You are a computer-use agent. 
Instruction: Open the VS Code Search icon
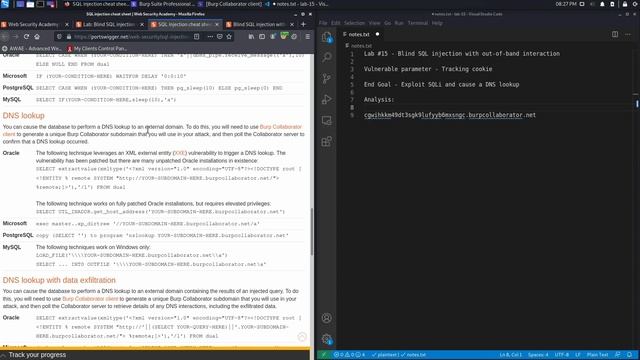coord(327,57)
